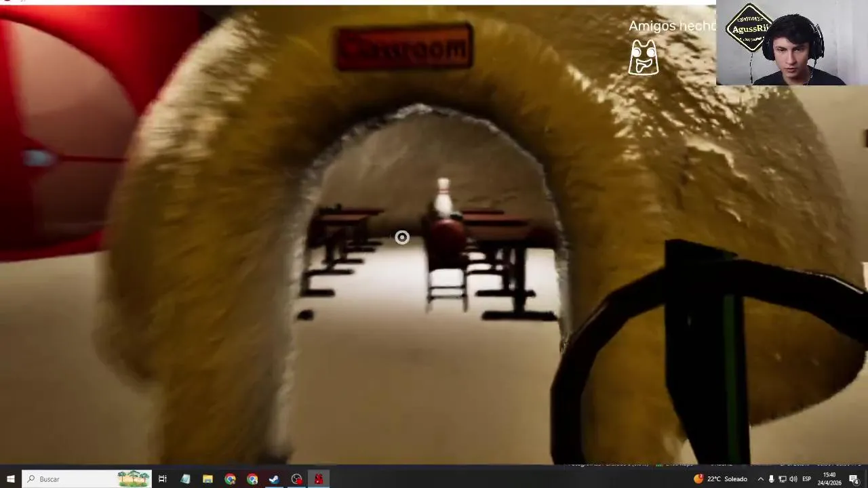Open the 22°C Soleado weather widget
868x488 pixels.
pos(720,479)
